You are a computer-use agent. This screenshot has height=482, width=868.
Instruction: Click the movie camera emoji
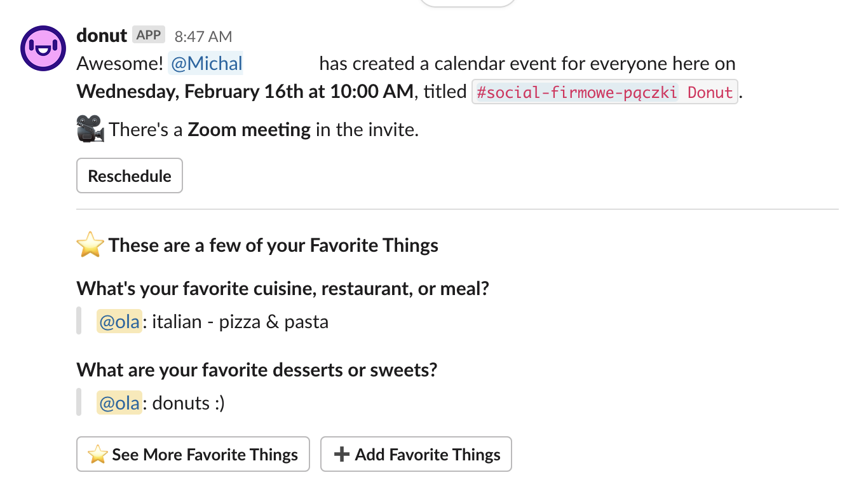pyautogui.click(x=90, y=129)
